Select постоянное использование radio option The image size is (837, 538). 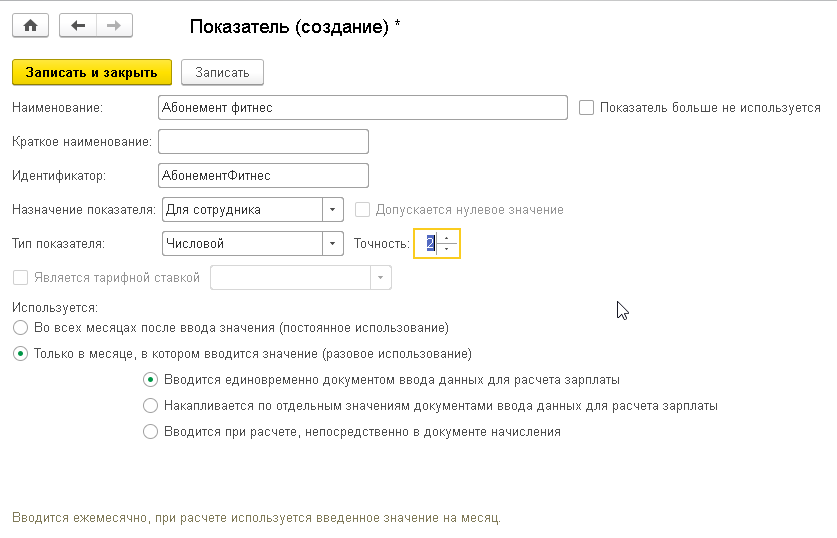coord(20,328)
